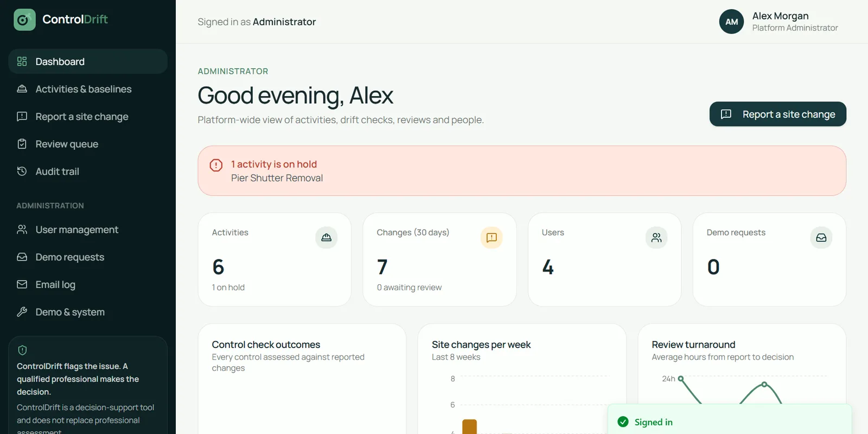Click the AM user avatar
This screenshot has width=868, height=434.
click(731, 22)
